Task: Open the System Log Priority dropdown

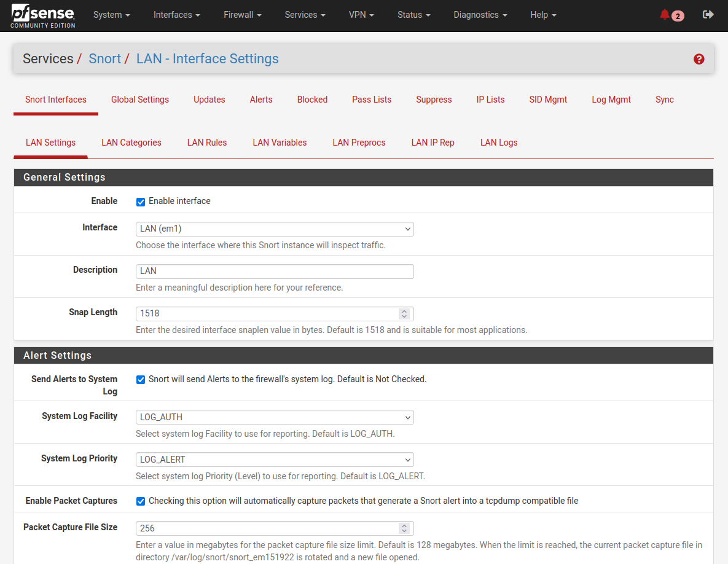Action: coord(274,459)
